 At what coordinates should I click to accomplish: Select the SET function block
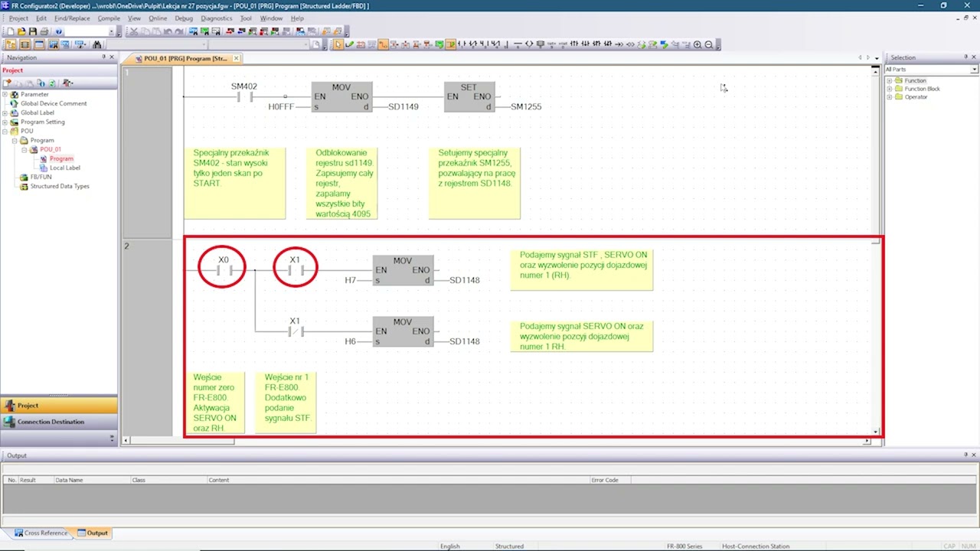(469, 97)
